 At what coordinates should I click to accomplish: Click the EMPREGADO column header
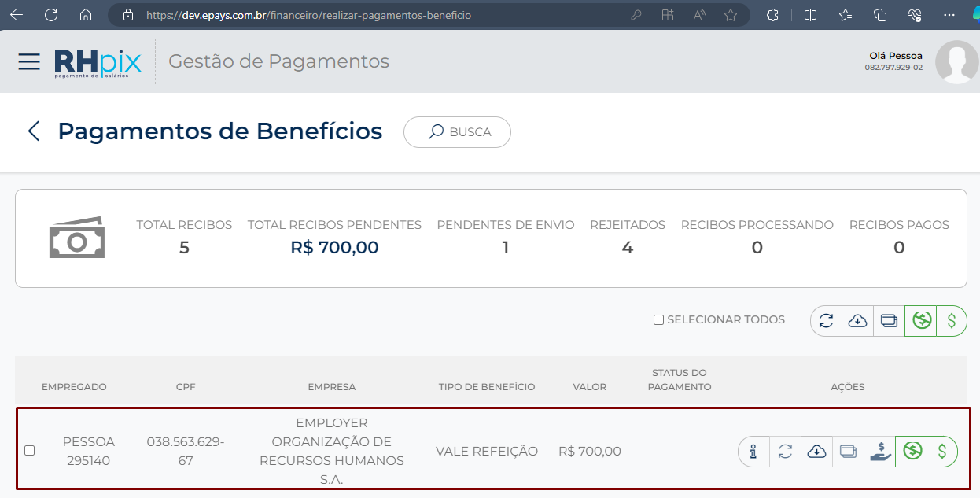point(74,387)
